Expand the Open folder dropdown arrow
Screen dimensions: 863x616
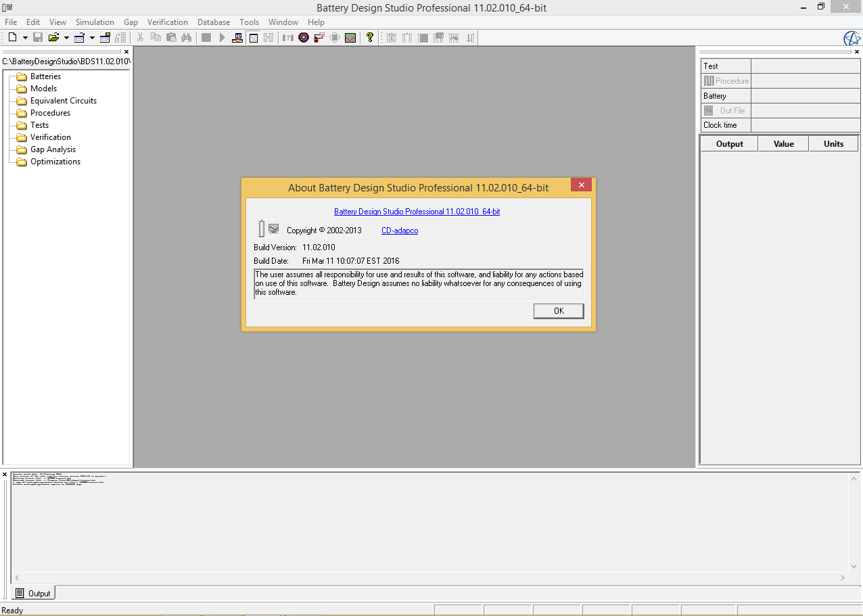(x=66, y=38)
